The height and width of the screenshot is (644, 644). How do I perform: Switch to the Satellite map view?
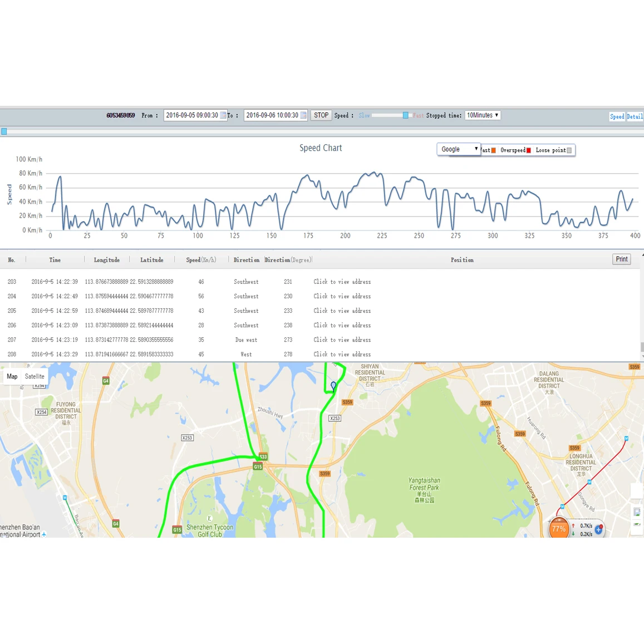point(35,376)
